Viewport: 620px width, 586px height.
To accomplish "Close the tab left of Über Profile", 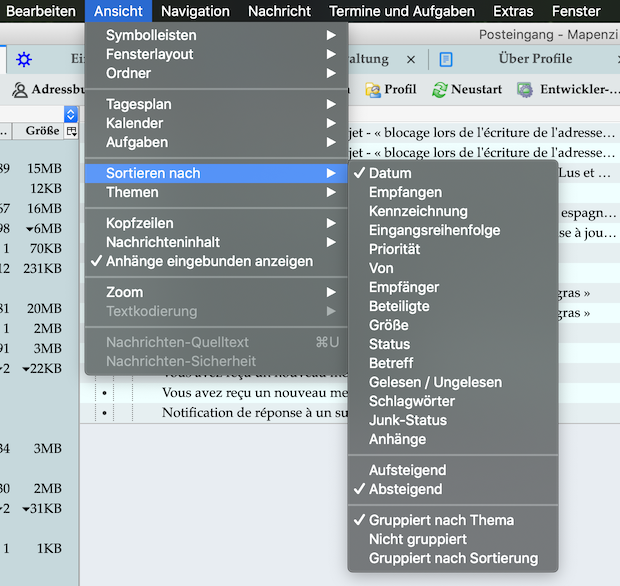I will (x=411, y=60).
